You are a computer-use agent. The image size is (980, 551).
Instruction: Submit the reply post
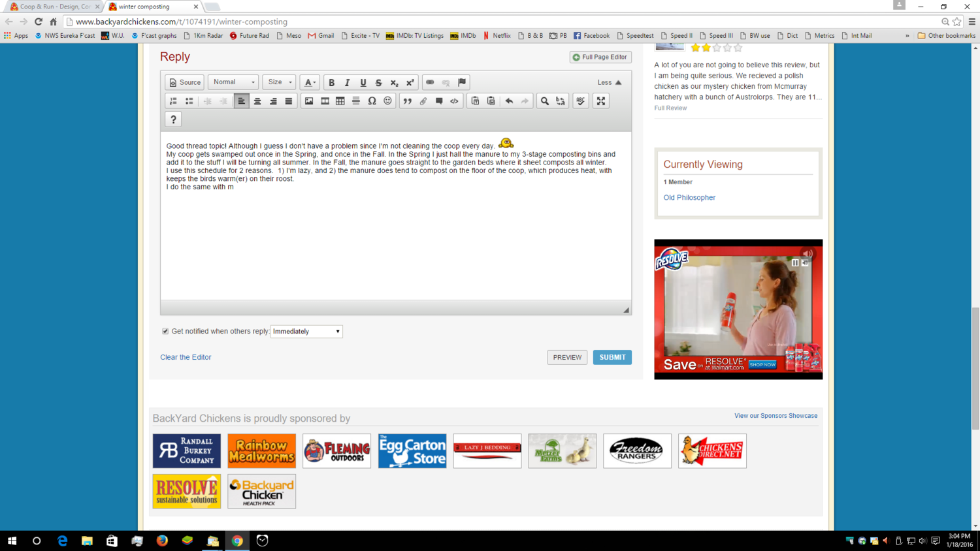[x=612, y=357]
